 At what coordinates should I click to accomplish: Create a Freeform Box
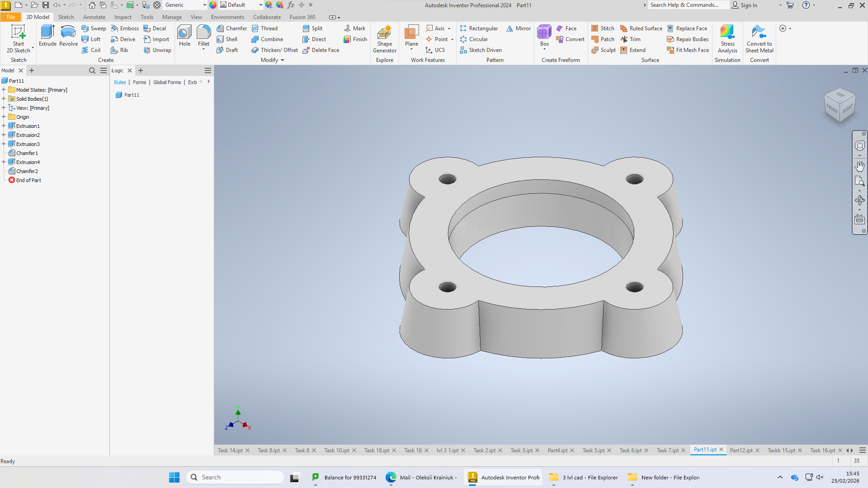pyautogui.click(x=544, y=35)
